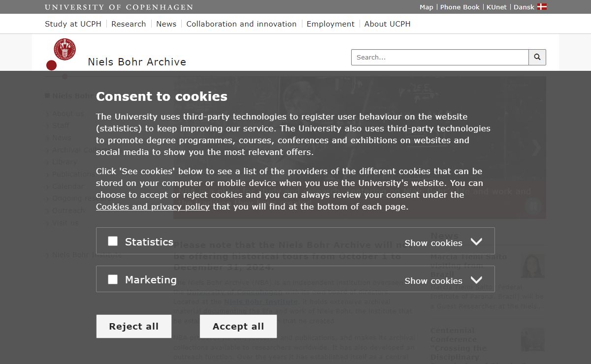The width and height of the screenshot is (591, 364).
Task: Switch language via Dansk link
Action: (524, 7)
